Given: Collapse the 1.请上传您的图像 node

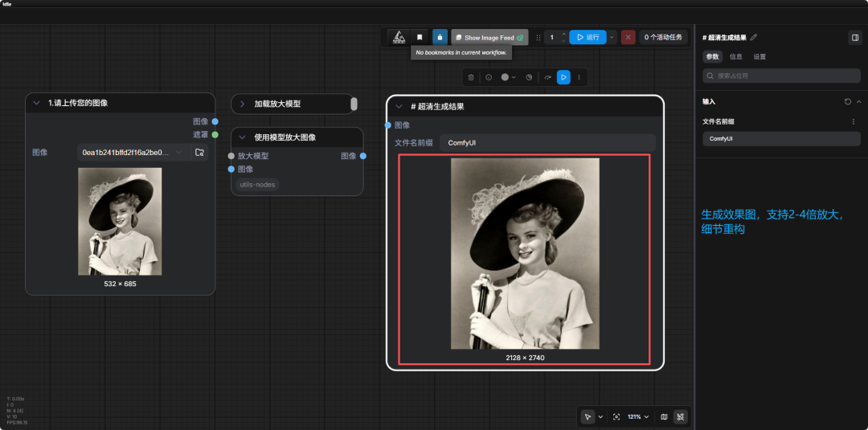Looking at the screenshot, I should tap(36, 103).
